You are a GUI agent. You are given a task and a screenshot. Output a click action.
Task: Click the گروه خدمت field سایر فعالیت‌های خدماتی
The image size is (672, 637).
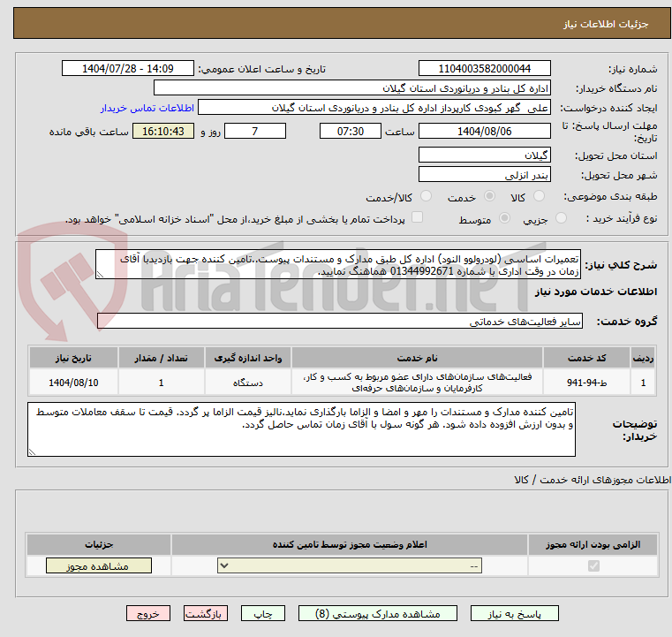pos(340,321)
